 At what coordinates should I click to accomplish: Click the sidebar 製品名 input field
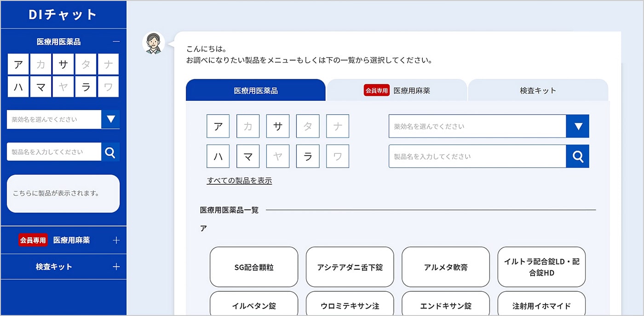(x=54, y=152)
